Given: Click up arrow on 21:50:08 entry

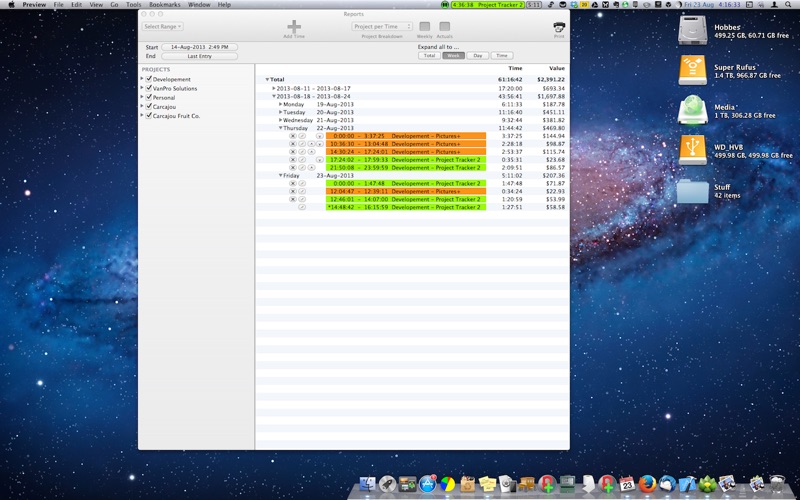Looking at the screenshot, I should click(311, 167).
